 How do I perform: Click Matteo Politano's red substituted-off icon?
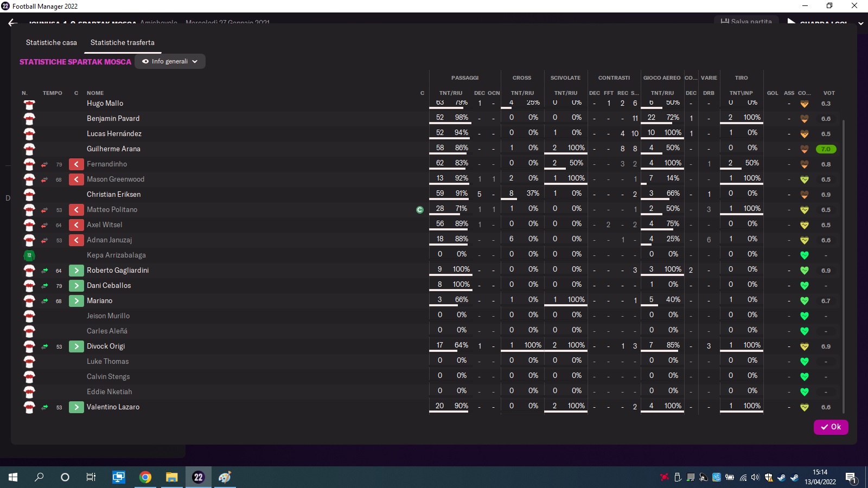tap(76, 209)
